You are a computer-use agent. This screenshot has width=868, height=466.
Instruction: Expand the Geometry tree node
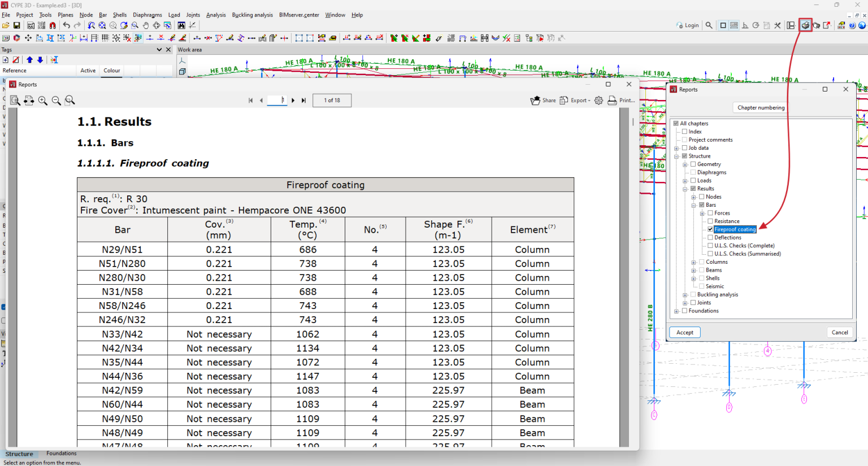point(685,164)
